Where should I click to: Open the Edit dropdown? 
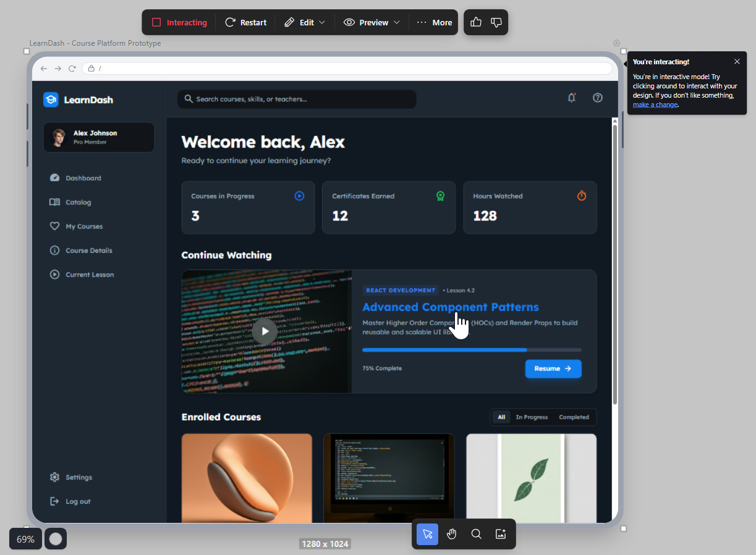[305, 22]
